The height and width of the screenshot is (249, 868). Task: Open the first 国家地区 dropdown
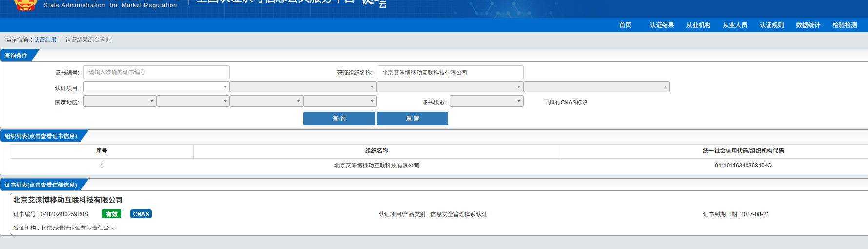pos(120,101)
